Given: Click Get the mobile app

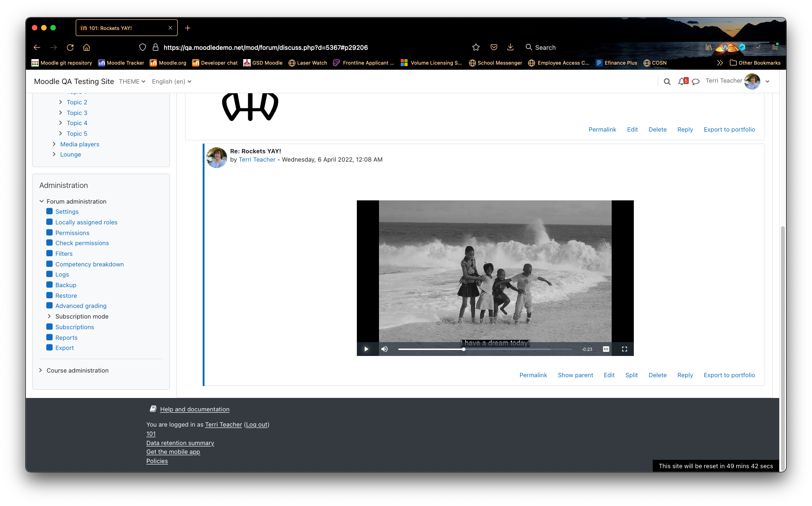Looking at the screenshot, I should pos(173,452).
